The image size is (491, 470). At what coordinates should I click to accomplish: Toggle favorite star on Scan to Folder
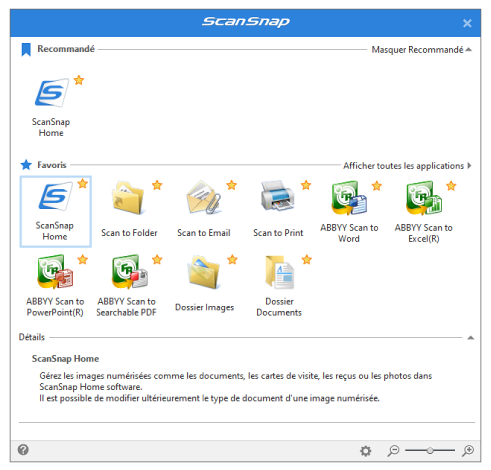(x=157, y=185)
